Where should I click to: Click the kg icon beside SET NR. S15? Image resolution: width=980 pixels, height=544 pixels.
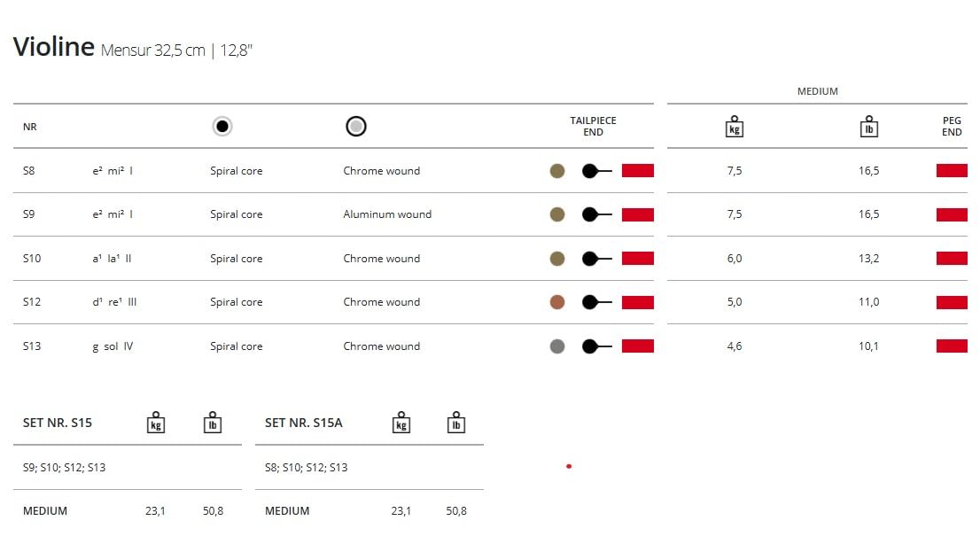pos(156,423)
